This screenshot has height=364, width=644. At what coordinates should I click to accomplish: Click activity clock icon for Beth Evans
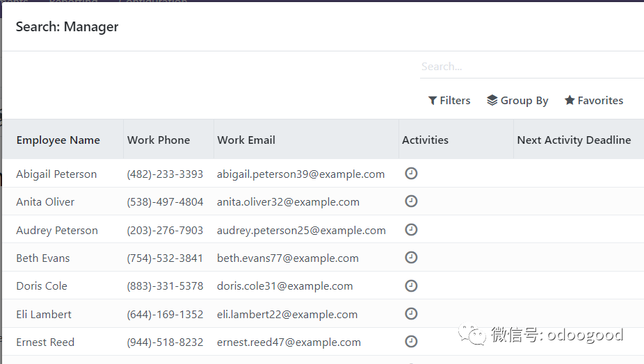[x=411, y=257]
